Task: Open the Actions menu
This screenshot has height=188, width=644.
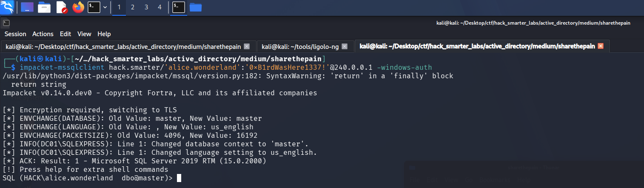Action: point(43,34)
